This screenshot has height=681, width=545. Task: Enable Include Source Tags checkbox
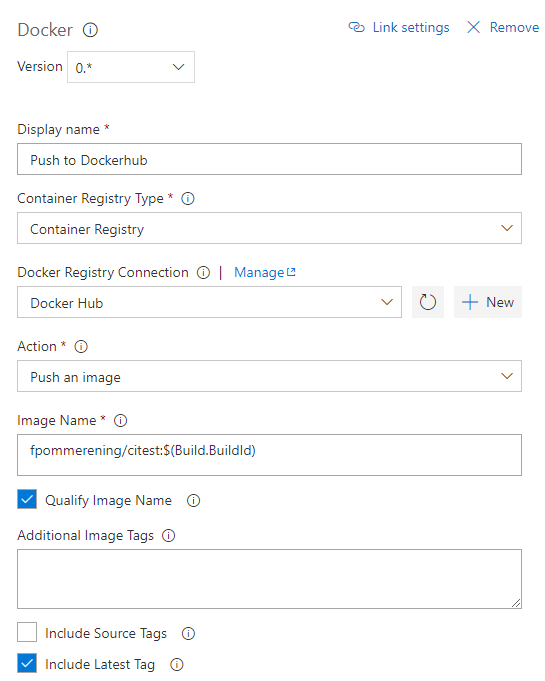click(27, 632)
